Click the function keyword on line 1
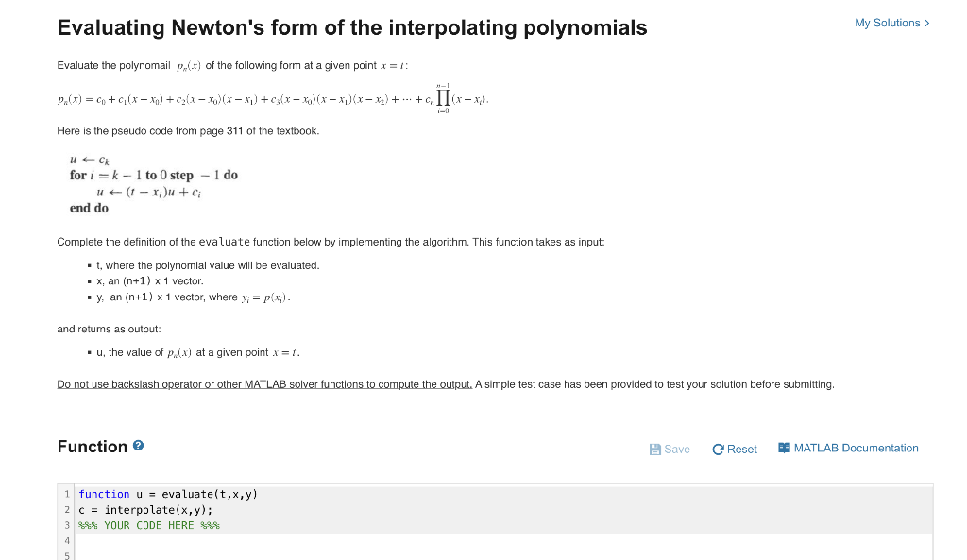Image resolution: width=967 pixels, height=560 pixels. coord(104,494)
